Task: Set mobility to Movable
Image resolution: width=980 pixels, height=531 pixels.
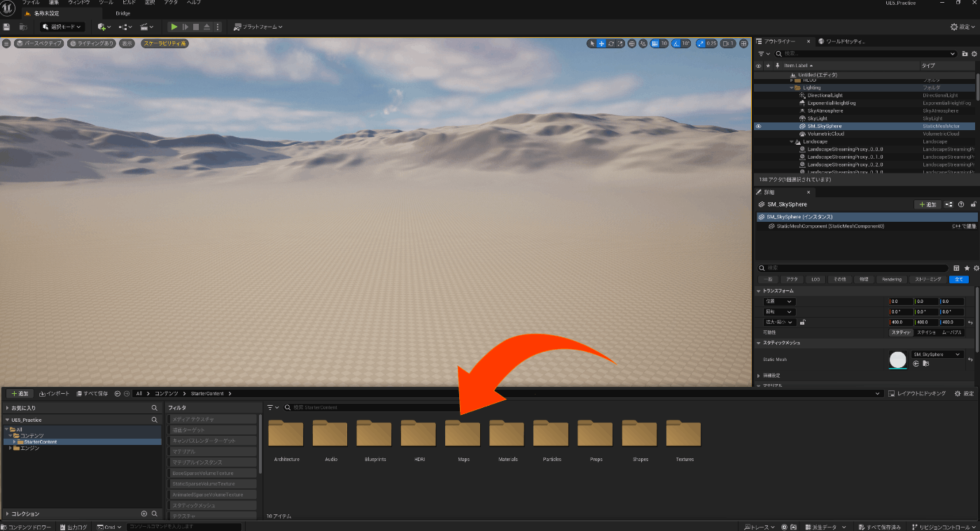Action: pyautogui.click(x=951, y=332)
